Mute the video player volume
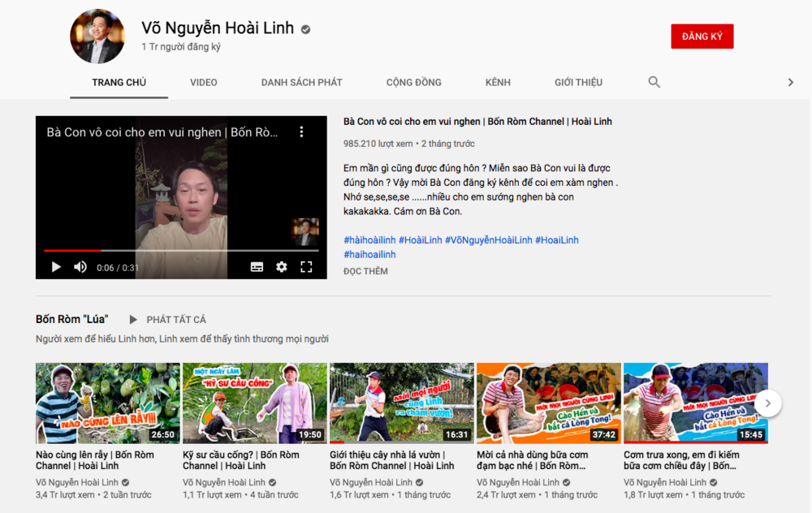The height and width of the screenshot is (513, 812). (x=80, y=267)
